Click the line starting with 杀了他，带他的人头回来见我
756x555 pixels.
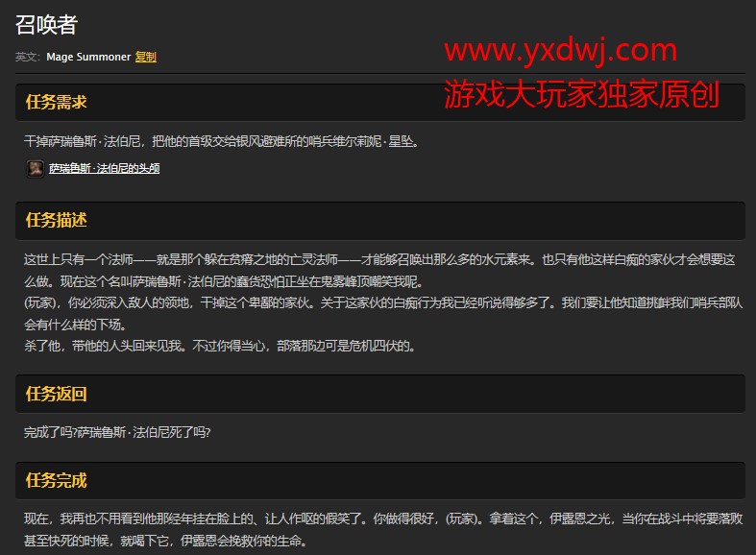219,346
